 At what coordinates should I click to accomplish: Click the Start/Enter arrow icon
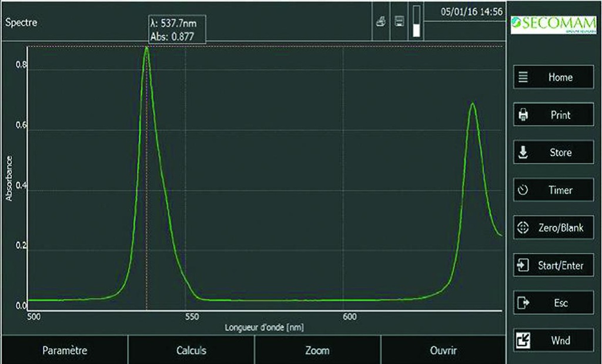coord(522,265)
